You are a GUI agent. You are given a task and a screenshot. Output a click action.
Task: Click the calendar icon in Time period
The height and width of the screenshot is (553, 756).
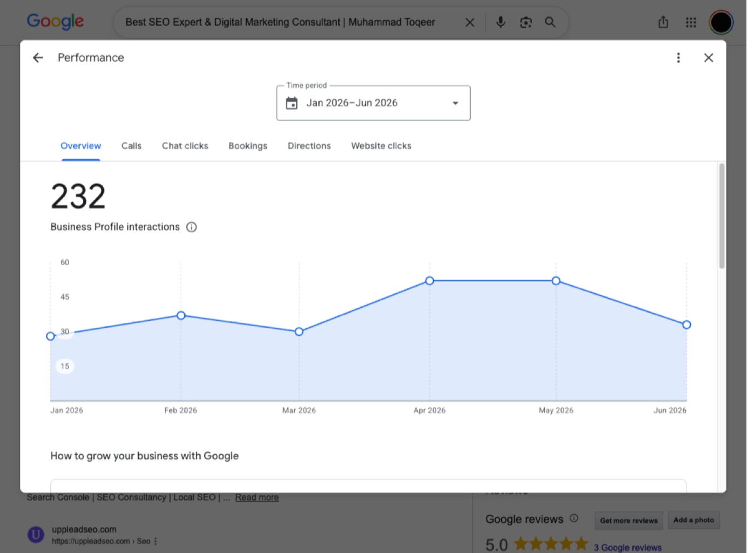point(292,103)
